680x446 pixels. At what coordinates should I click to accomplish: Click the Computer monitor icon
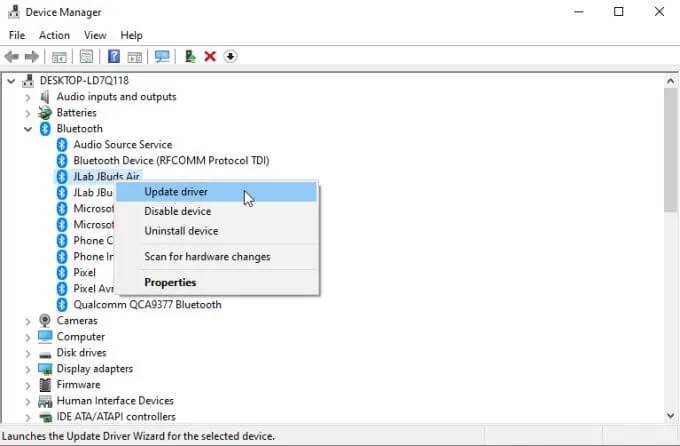coord(45,337)
